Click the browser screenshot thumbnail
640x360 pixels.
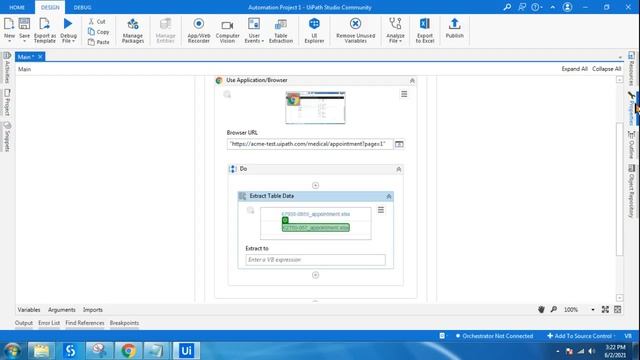pos(315,108)
